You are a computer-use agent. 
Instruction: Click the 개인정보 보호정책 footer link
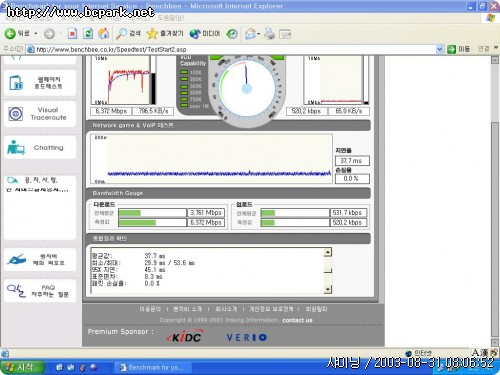(271, 309)
